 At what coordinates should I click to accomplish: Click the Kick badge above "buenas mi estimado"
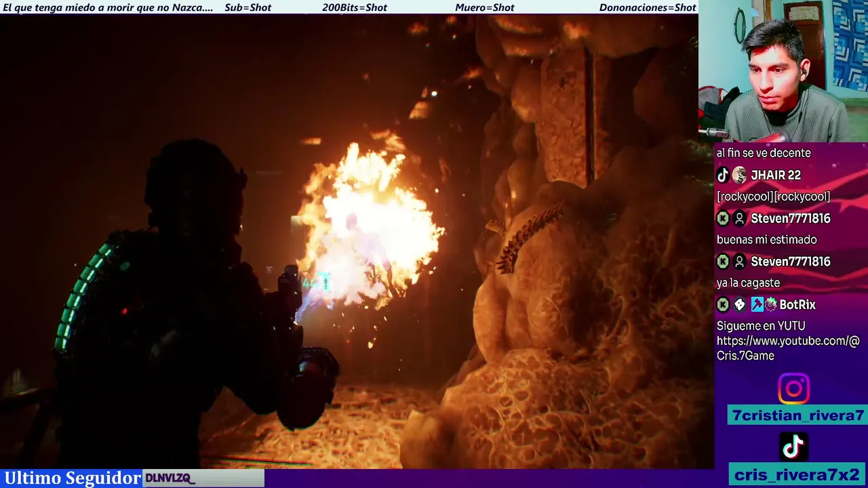[723, 218]
